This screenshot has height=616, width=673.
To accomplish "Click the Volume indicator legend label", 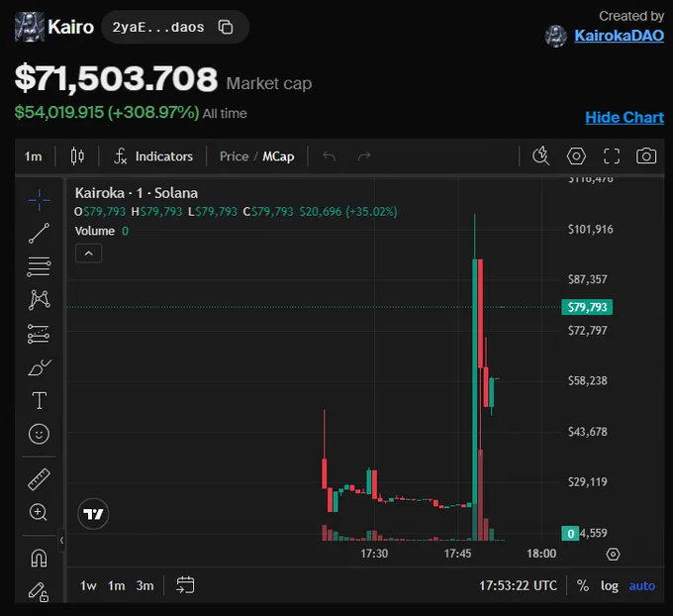I will (95, 231).
